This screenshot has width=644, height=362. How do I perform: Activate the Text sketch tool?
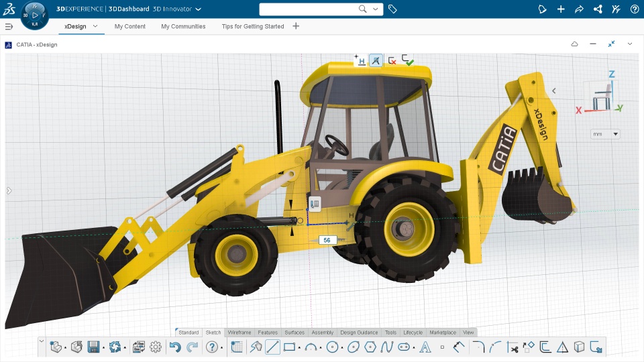[425, 347]
